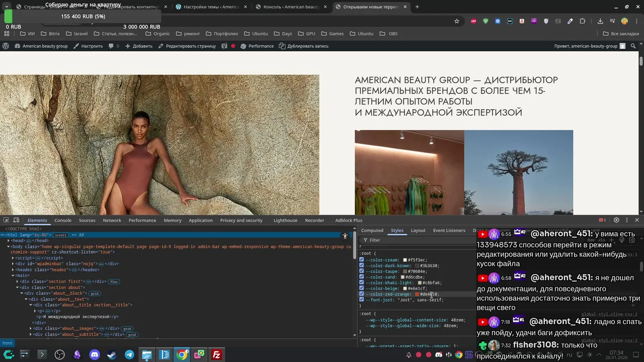This screenshot has width=644, height=362.
Task: Click the color picker eyedropper extension icon
Action: 570,21
